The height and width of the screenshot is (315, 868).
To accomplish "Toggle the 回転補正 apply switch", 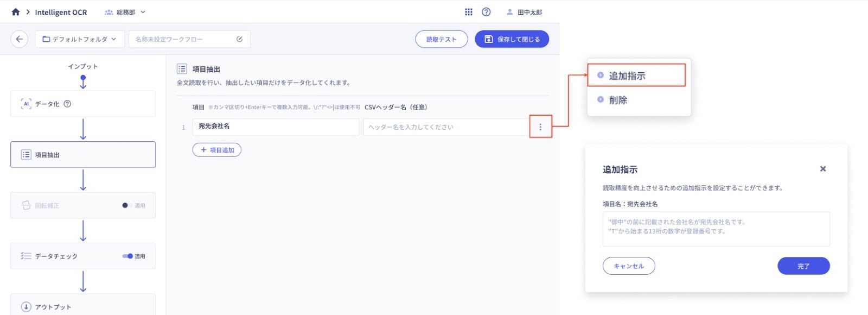I will coord(126,205).
